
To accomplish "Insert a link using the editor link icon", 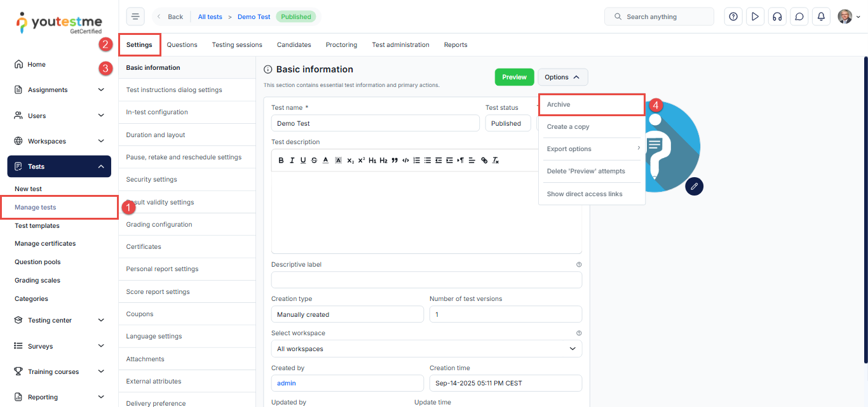I will click(484, 161).
